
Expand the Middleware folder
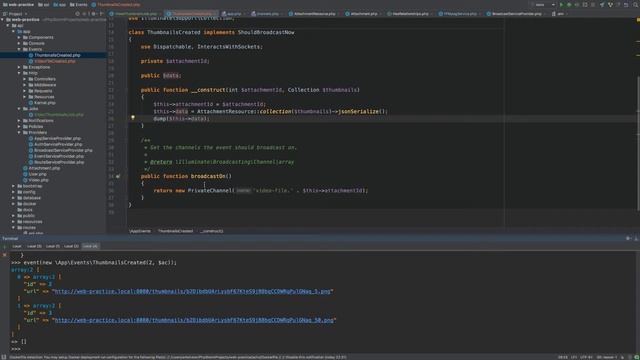click(x=25, y=85)
